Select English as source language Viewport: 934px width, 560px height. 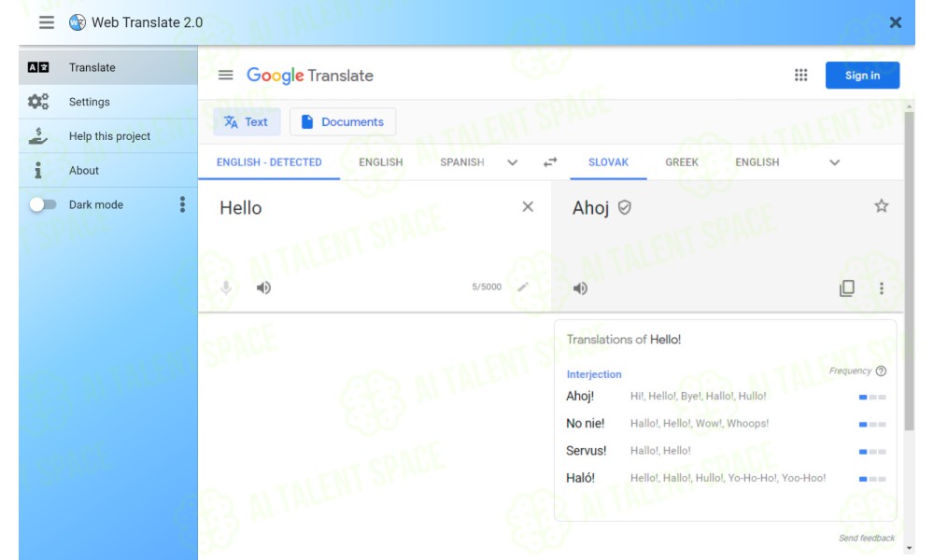(x=381, y=162)
